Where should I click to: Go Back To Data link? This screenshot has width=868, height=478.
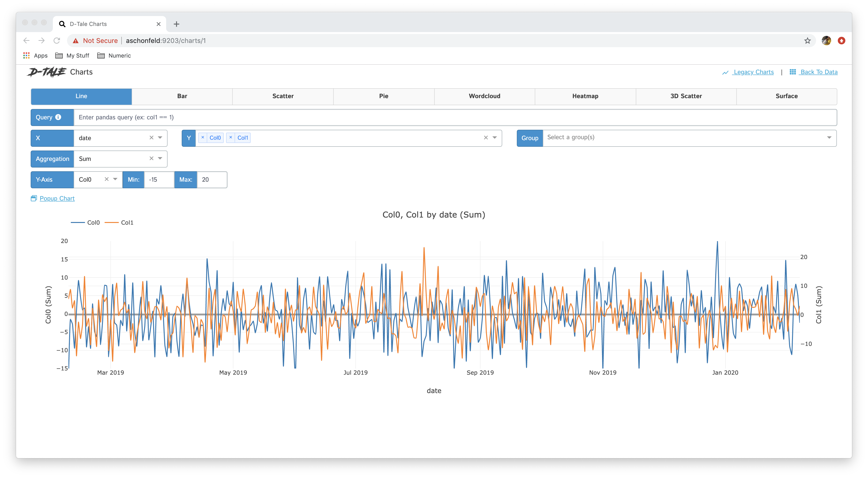click(x=818, y=72)
